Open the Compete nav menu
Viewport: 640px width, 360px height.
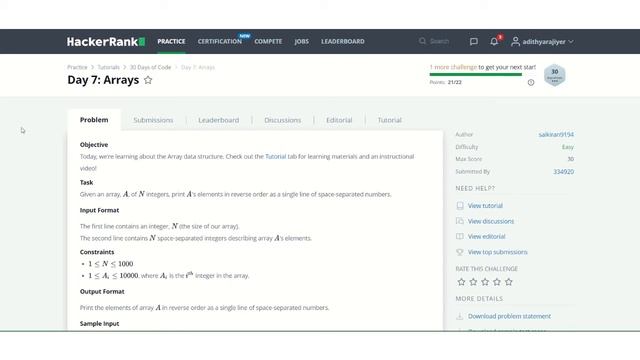coord(268,41)
